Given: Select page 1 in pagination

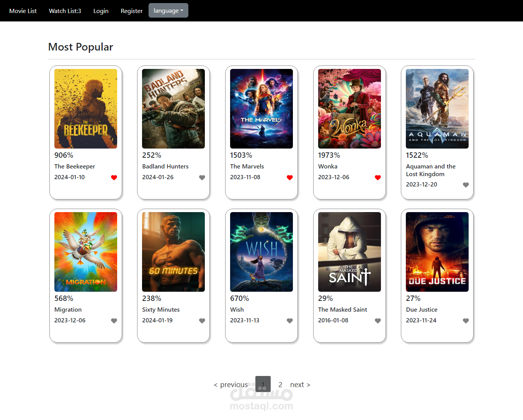Looking at the screenshot, I should coord(263,384).
